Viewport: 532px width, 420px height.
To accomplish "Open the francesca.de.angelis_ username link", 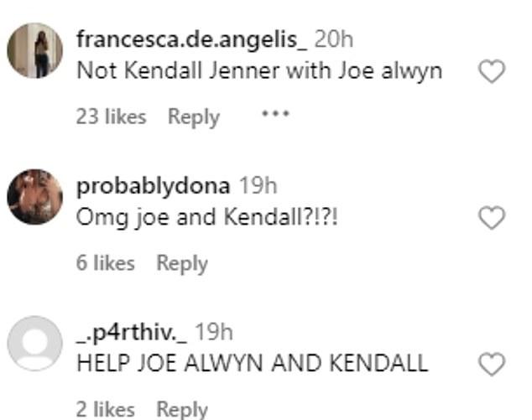I will (x=192, y=39).
